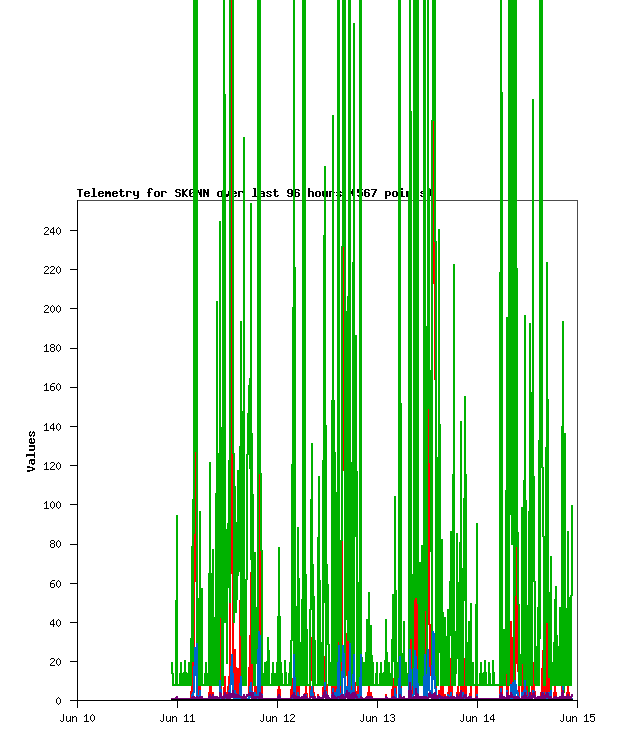Click the "Values" y-axis label
Viewport: 618px width, 741px height.
pyautogui.click(x=31, y=451)
